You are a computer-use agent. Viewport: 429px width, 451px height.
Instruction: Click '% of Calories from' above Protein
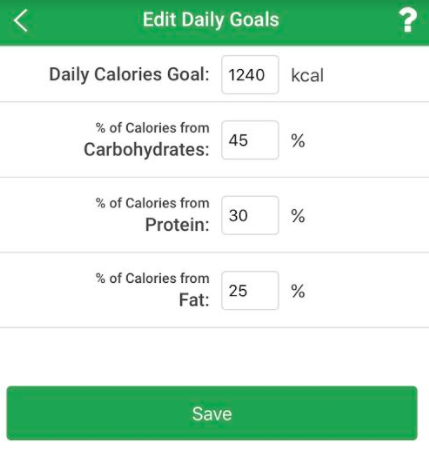click(153, 203)
